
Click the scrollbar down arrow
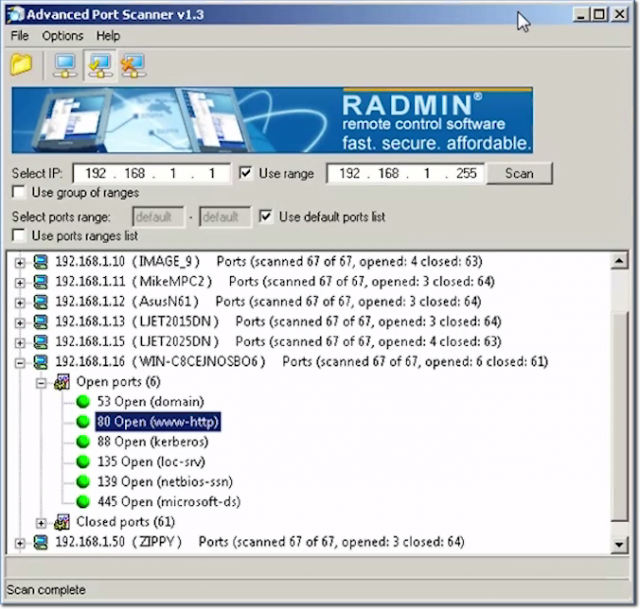(619, 545)
